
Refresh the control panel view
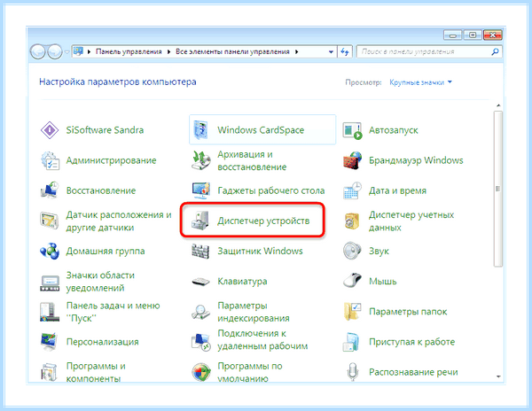(x=345, y=52)
